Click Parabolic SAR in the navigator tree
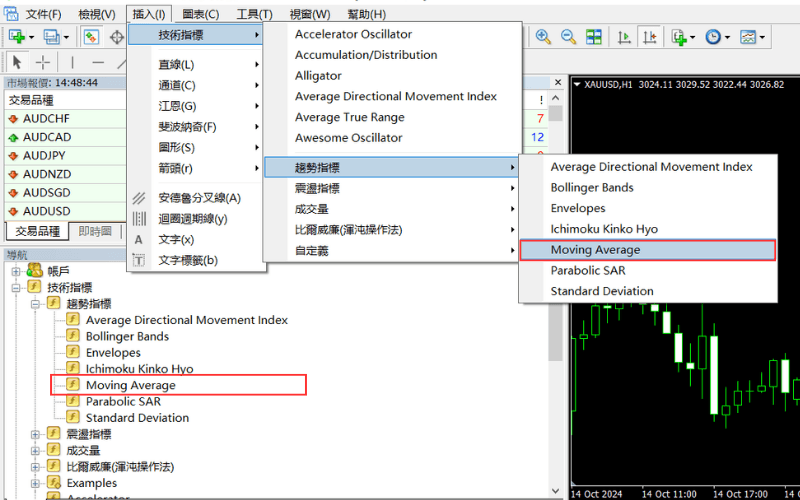800x500 pixels. (x=124, y=401)
